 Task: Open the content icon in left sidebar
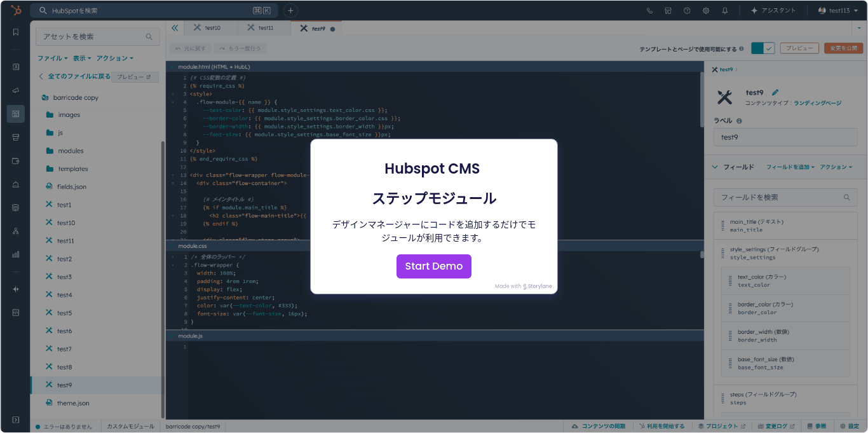[15, 114]
